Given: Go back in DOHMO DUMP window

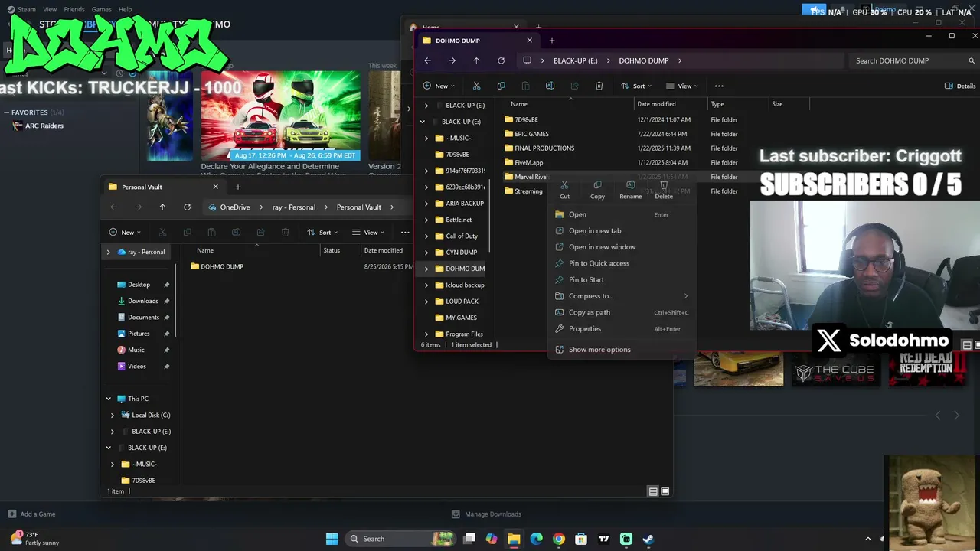Looking at the screenshot, I should 428,60.
